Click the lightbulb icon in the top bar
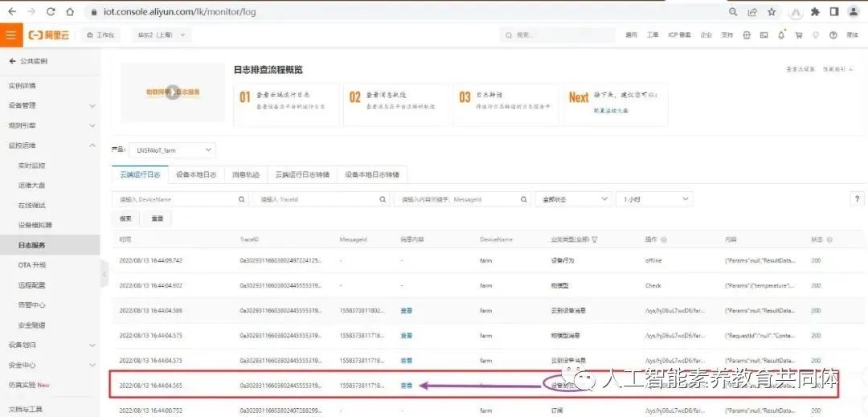This screenshot has height=417, width=868. point(815,35)
